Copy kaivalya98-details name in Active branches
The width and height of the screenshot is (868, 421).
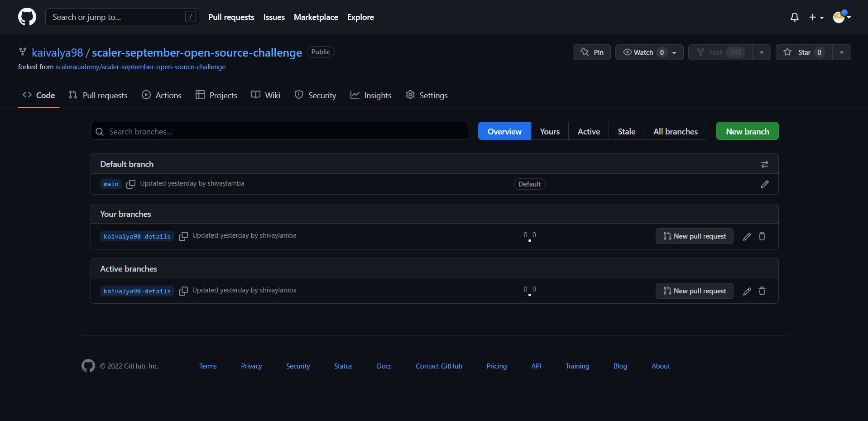(183, 291)
